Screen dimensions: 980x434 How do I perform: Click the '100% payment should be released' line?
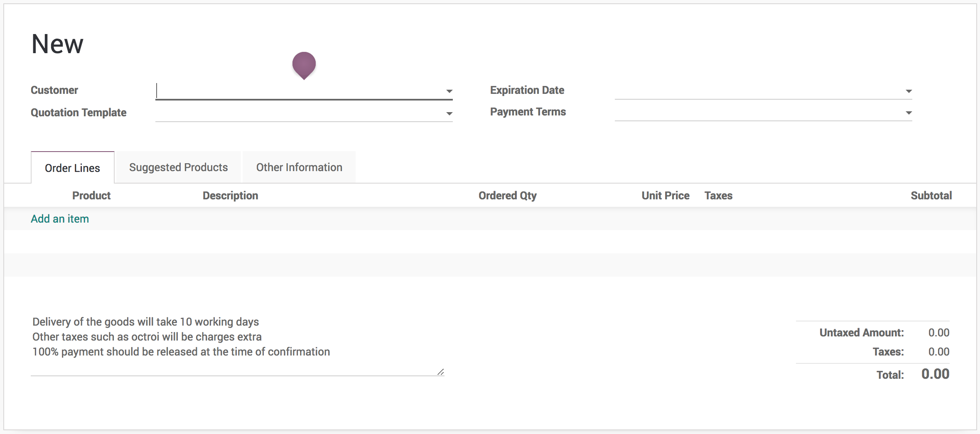(181, 352)
